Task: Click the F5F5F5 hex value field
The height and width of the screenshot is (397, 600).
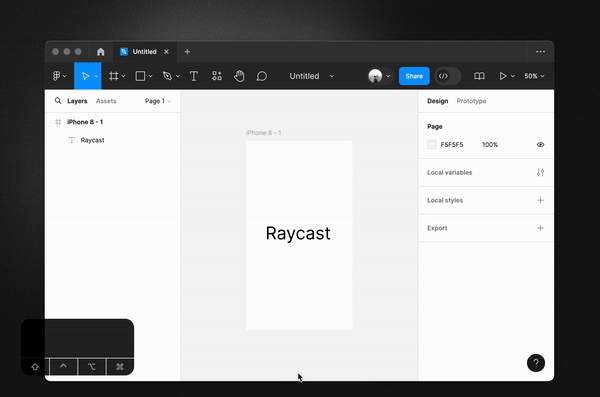Action: pyautogui.click(x=452, y=145)
